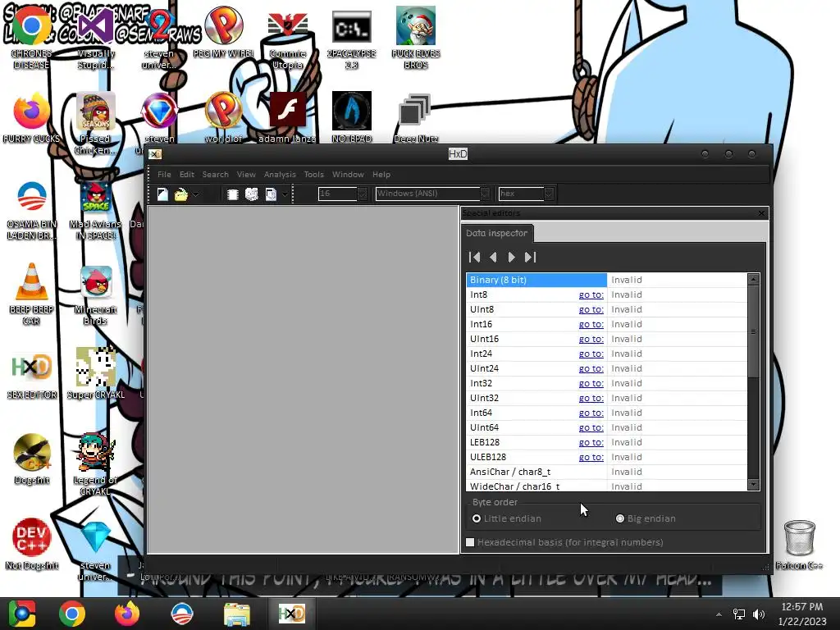Screen dimensions: 840x630
Task: Select the Data inspector tab
Action: [x=496, y=233]
